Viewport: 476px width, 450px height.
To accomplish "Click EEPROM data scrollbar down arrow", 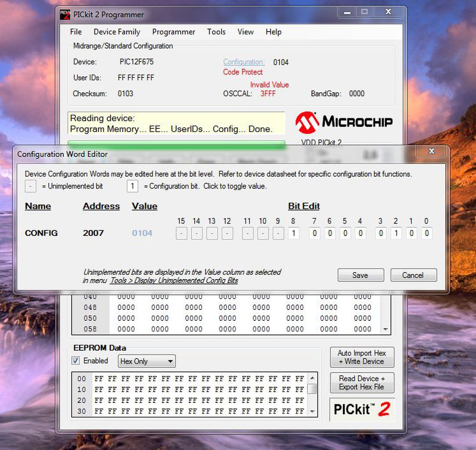I will [312, 411].
